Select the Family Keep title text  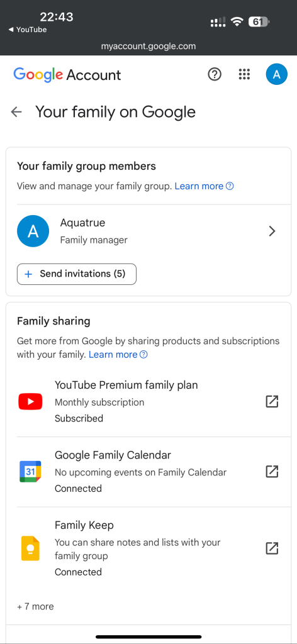point(84,525)
